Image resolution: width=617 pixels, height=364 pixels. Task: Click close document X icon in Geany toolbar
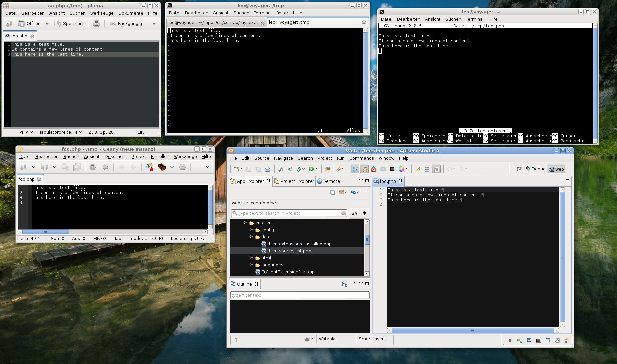pos(106,167)
